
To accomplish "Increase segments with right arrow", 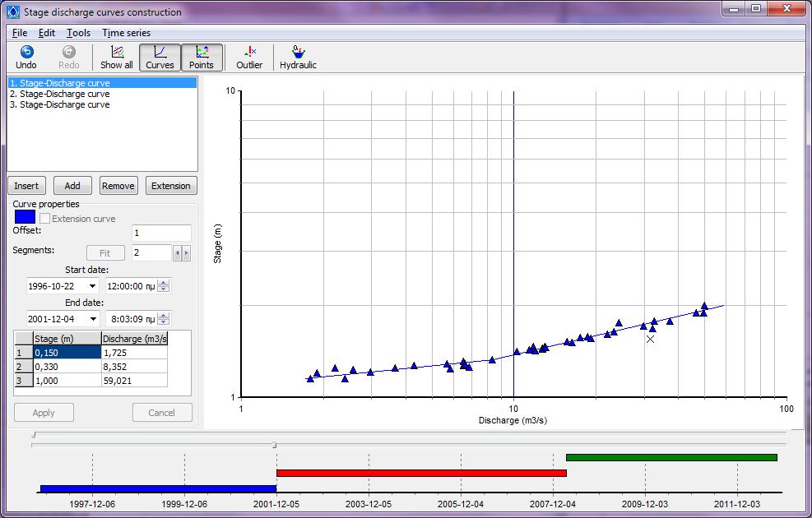I will point(186,253).
